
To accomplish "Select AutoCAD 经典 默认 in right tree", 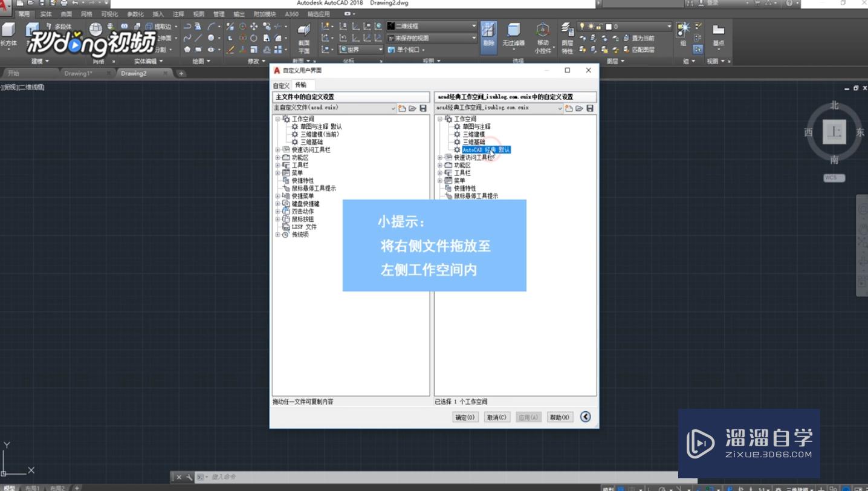I will click(x=487, y=149).
